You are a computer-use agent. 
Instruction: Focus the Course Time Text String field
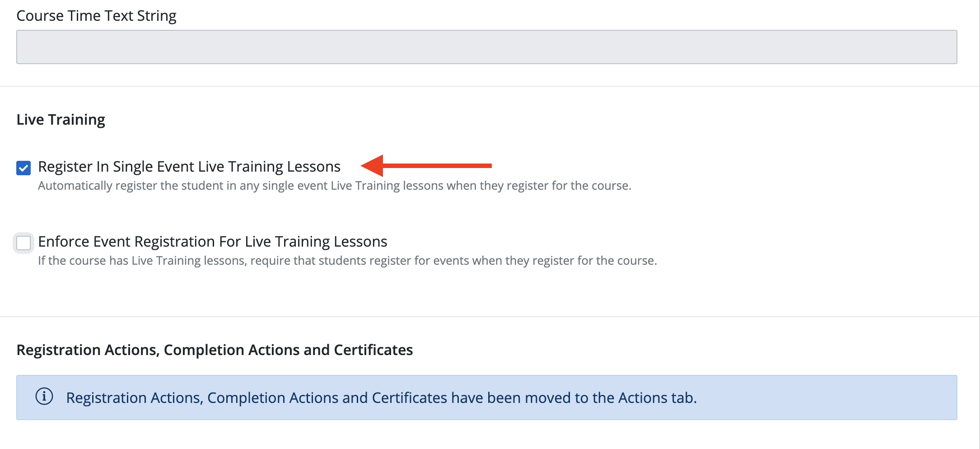tap(487, 47)
